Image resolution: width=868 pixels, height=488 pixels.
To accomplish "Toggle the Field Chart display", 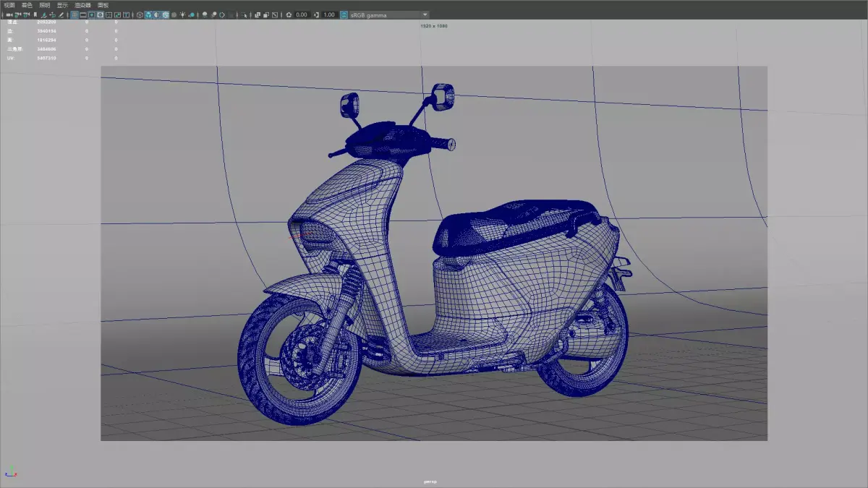I will (109, 14).
